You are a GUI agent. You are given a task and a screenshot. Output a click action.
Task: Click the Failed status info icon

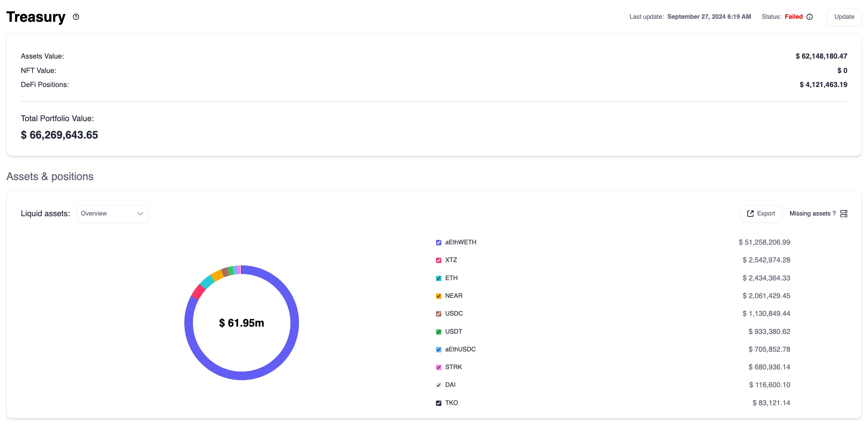click(809, 17)
